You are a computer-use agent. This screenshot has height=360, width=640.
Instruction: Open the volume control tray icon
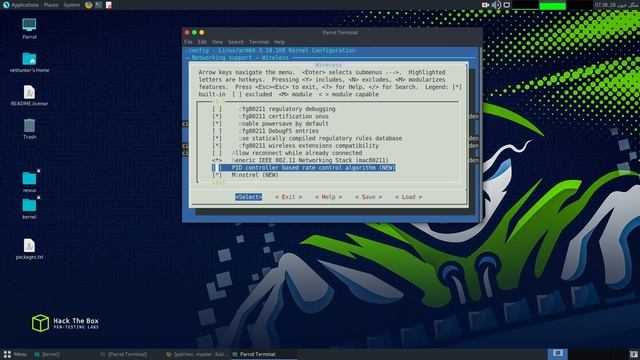tap(496, 5)
